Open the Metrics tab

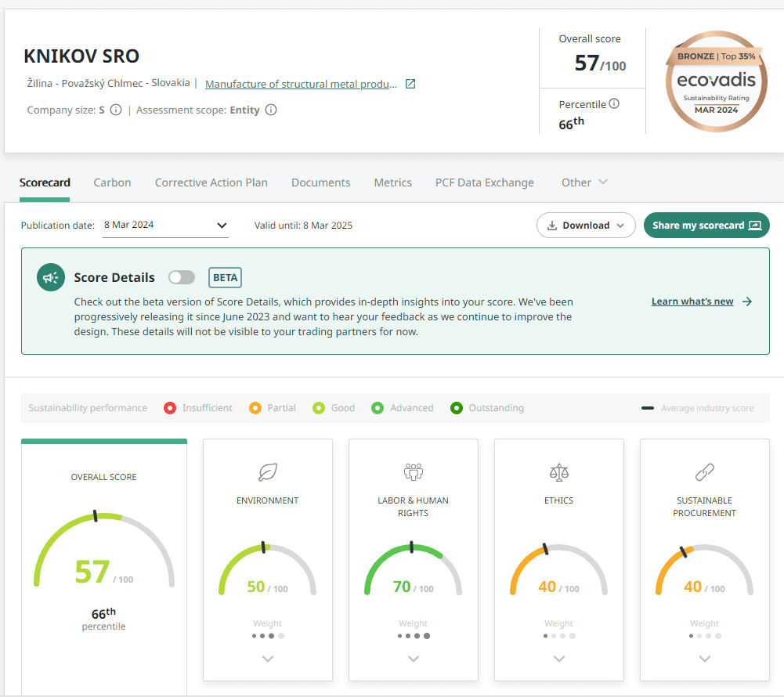click(392, 182)
